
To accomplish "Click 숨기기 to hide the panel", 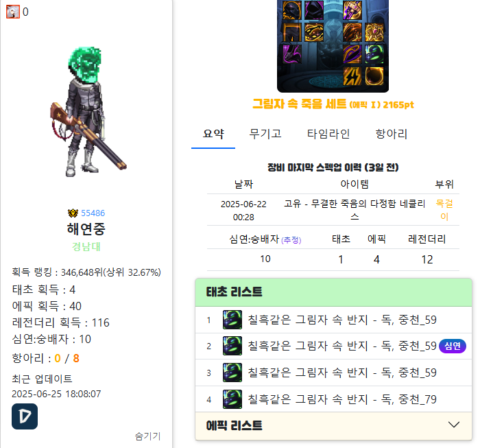I will pyautogui.click(x=148, y=436).
